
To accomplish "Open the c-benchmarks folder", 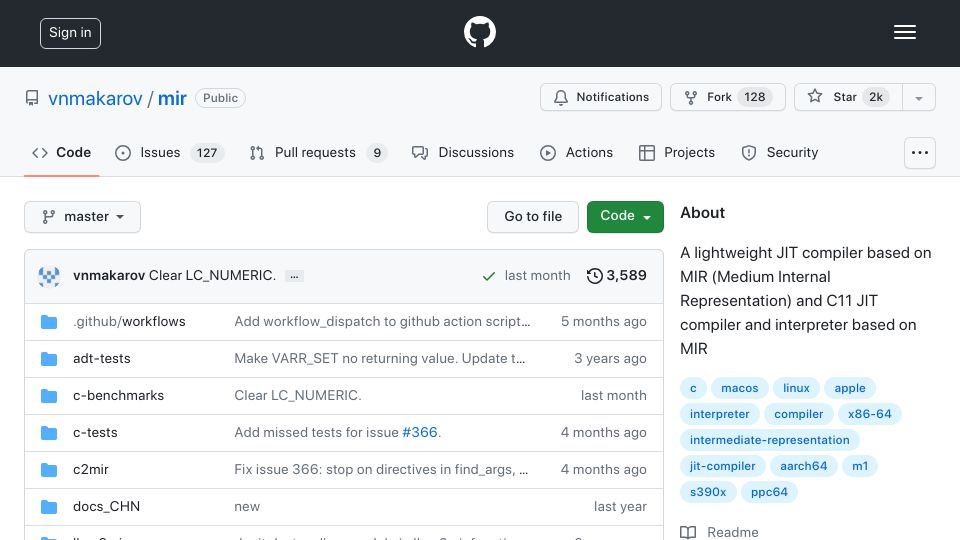I will (118, 396).
